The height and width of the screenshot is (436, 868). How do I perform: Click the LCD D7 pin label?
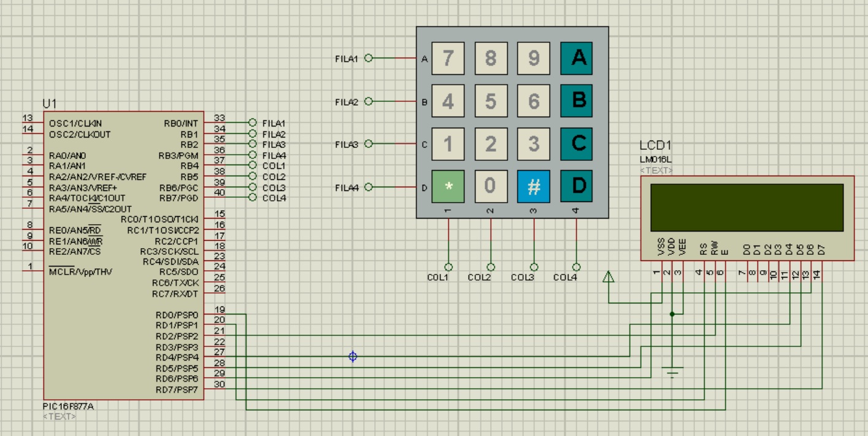tap(821, 249)
